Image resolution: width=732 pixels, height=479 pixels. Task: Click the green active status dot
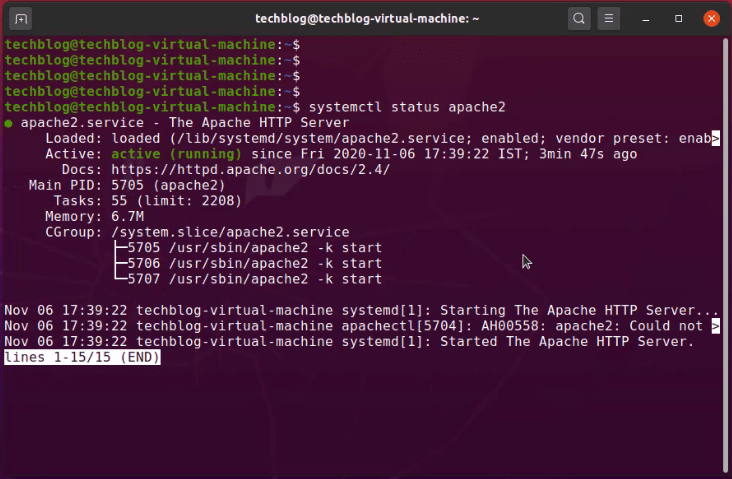8,123
